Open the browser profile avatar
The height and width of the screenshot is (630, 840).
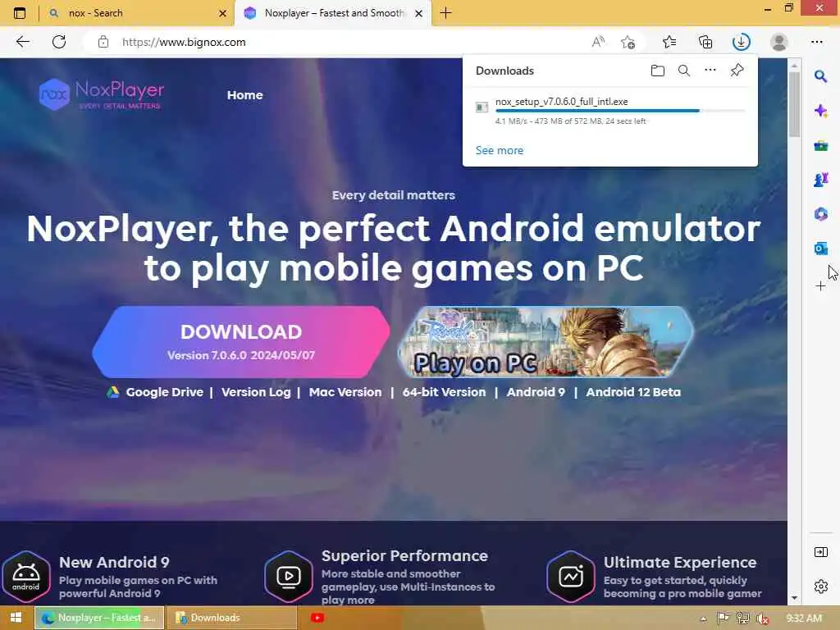(779, 42)
